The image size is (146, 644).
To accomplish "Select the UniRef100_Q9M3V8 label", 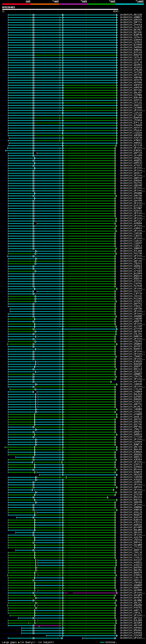I will pos(131,20).
